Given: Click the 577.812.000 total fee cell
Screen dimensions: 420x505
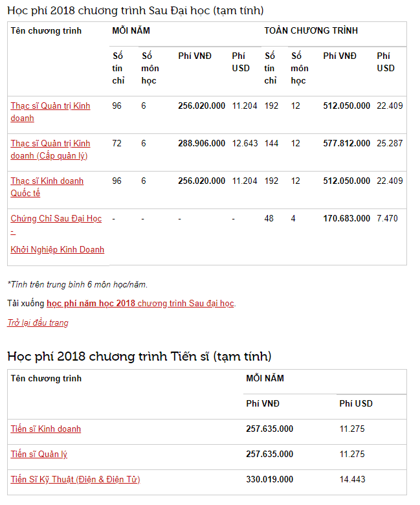Looking at the screenshot, I should pyautogui.click(x=346, y=144).
